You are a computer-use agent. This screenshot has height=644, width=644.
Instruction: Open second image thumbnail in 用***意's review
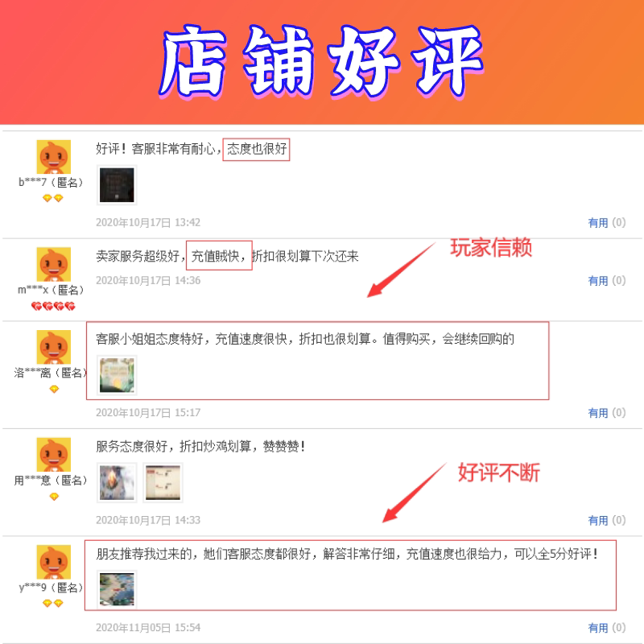(x=163, y=482)
